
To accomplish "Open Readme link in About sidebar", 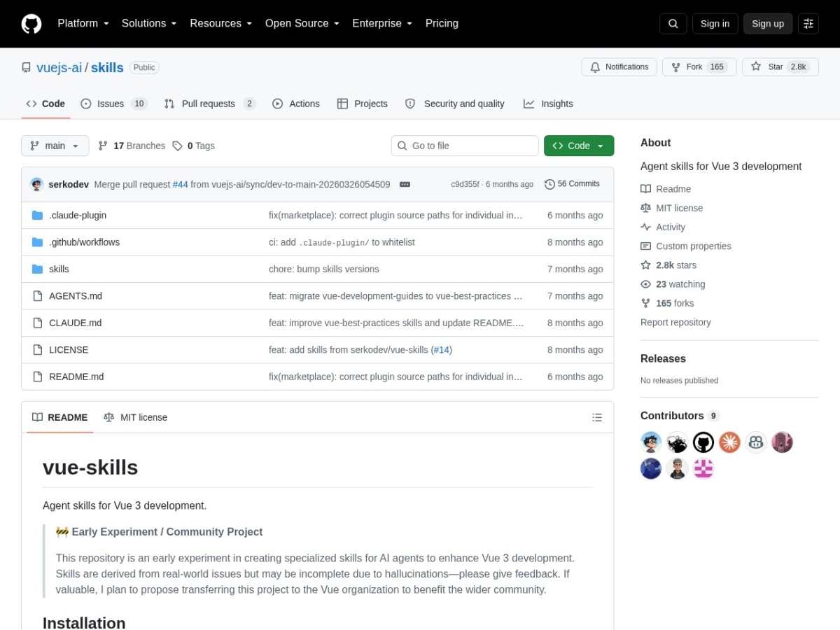I will click(x=666, y=189).
